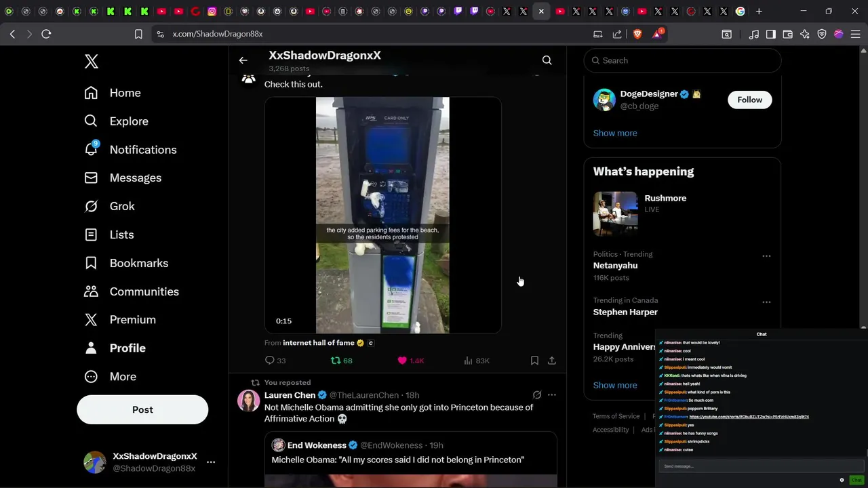Click the green Chat send button

(x=856, y=480)
